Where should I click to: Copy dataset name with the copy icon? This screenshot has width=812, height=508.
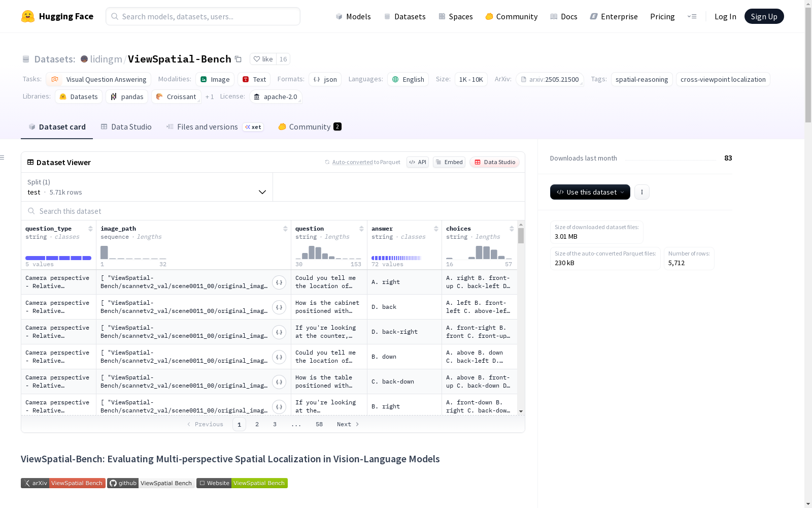[x=238, y=59]
